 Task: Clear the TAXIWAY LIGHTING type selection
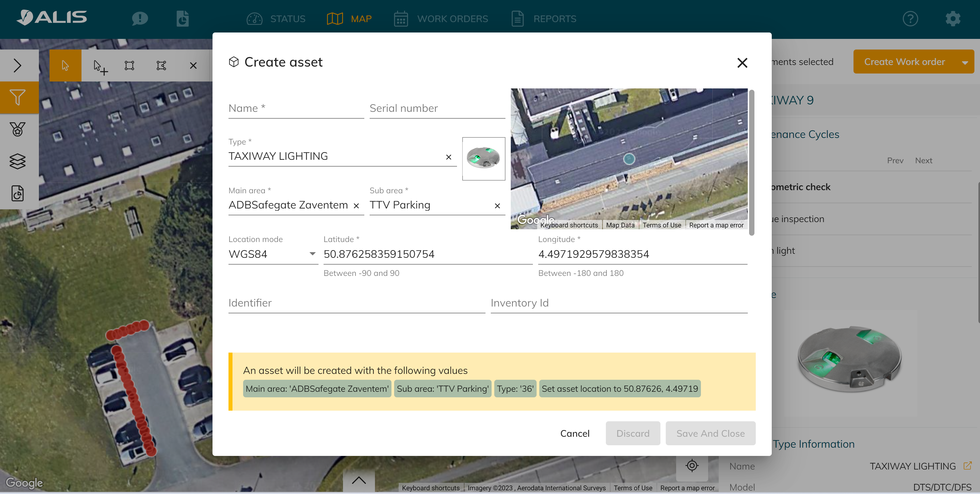[x=448, y=157]
